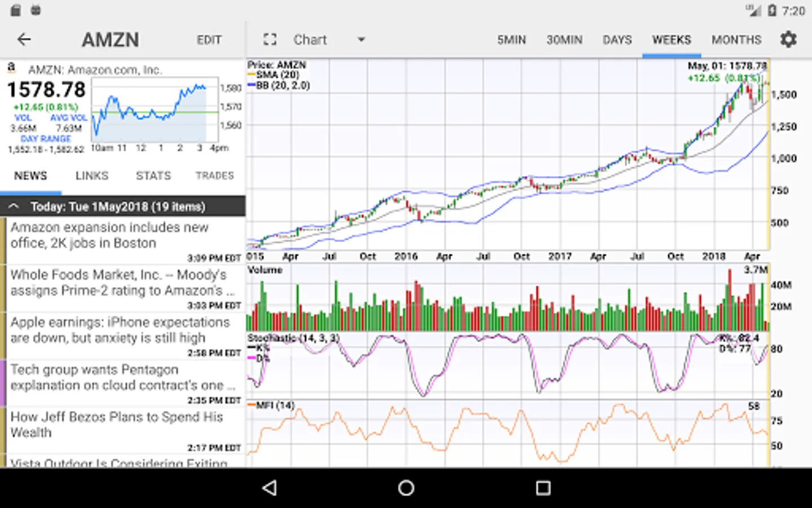Tap the AMZN ticker title

tap(111, 40)
